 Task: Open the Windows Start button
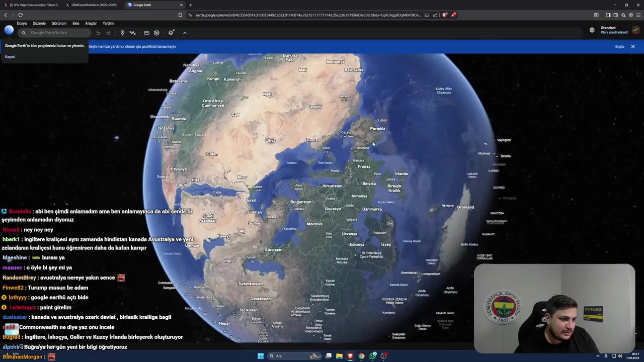point(261,356)
